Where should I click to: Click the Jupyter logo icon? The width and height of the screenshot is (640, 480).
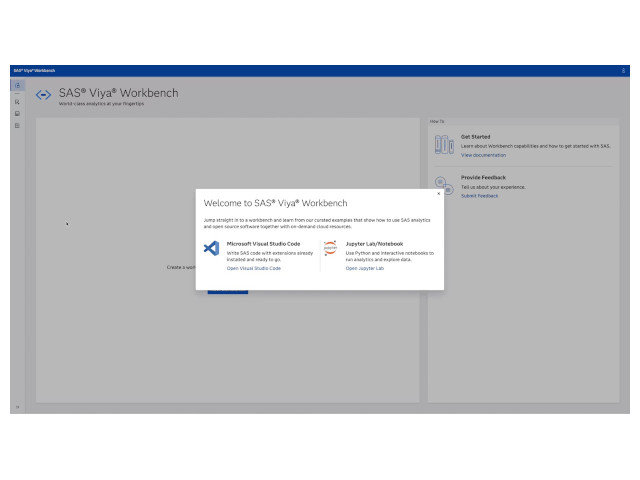pos(330,249)
